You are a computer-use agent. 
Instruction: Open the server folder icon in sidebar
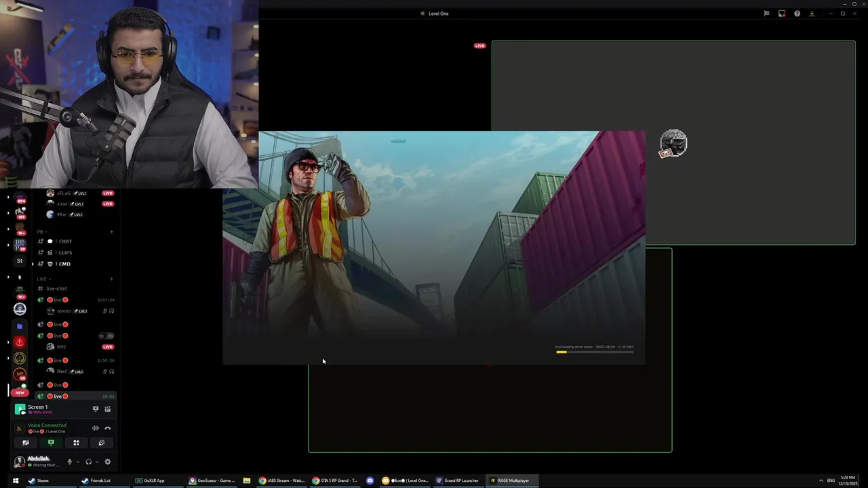tap(20, 326)
